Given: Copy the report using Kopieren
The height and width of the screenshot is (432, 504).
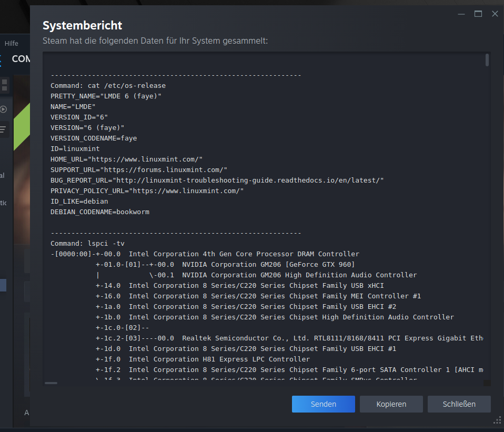Looking at the screenshot, I should pos(391,404).
